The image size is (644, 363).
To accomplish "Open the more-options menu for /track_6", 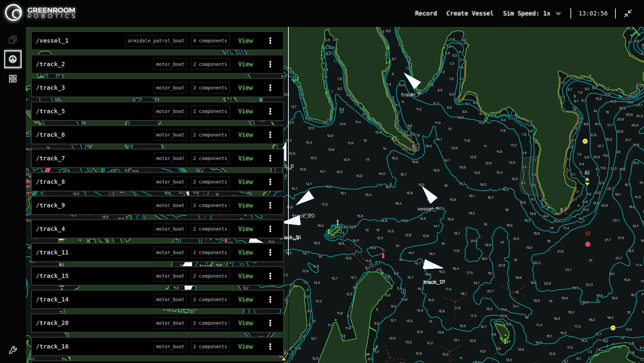I will point(270,135).
